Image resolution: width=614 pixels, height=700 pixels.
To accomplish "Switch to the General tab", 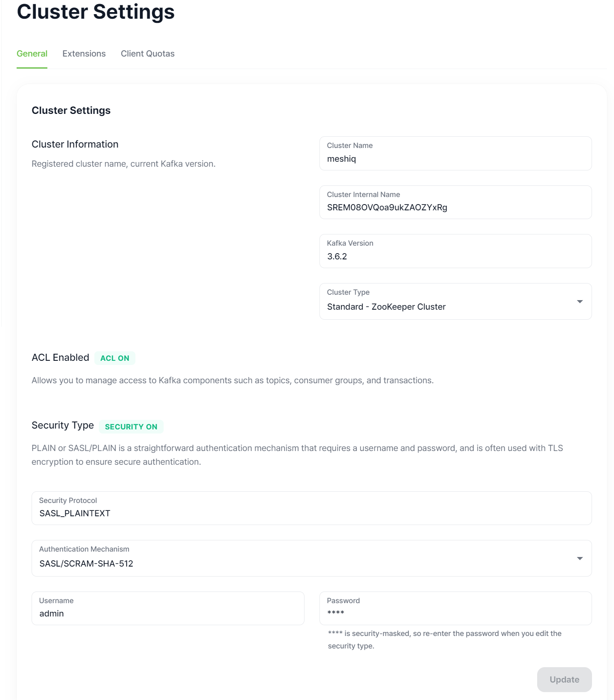I will (32, 54).
